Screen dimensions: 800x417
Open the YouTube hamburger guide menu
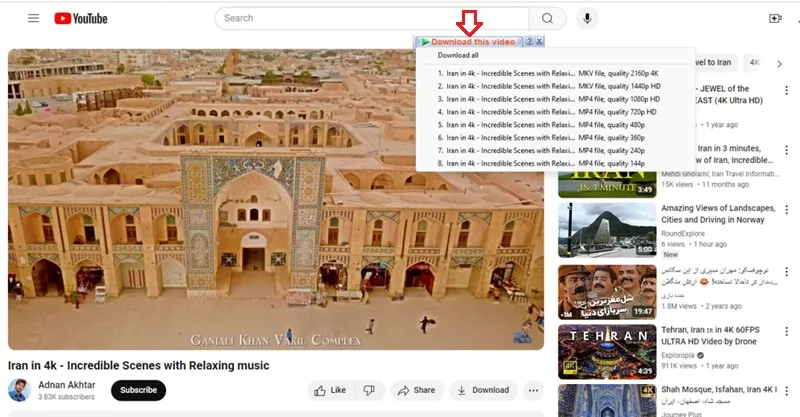point(33,18)
